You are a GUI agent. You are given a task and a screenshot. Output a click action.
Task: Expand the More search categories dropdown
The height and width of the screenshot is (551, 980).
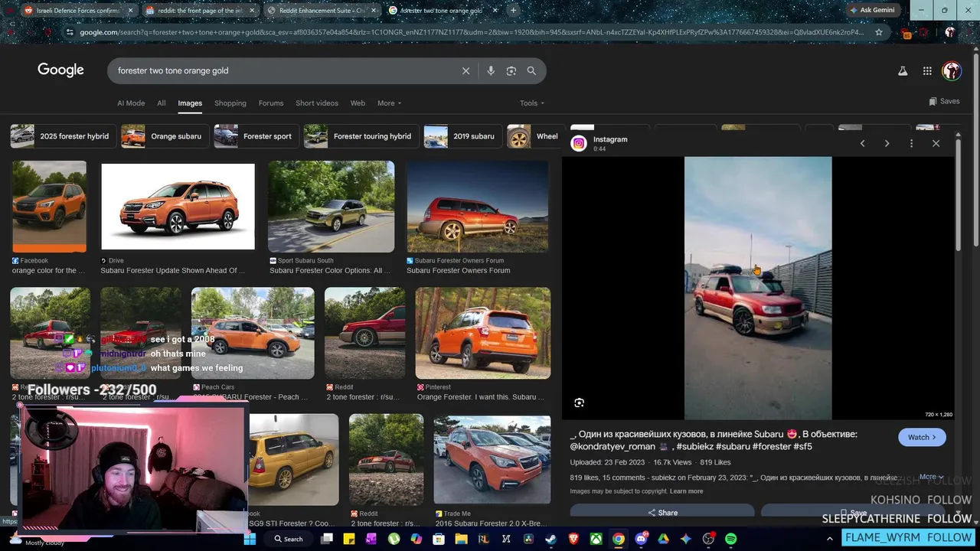389,103
